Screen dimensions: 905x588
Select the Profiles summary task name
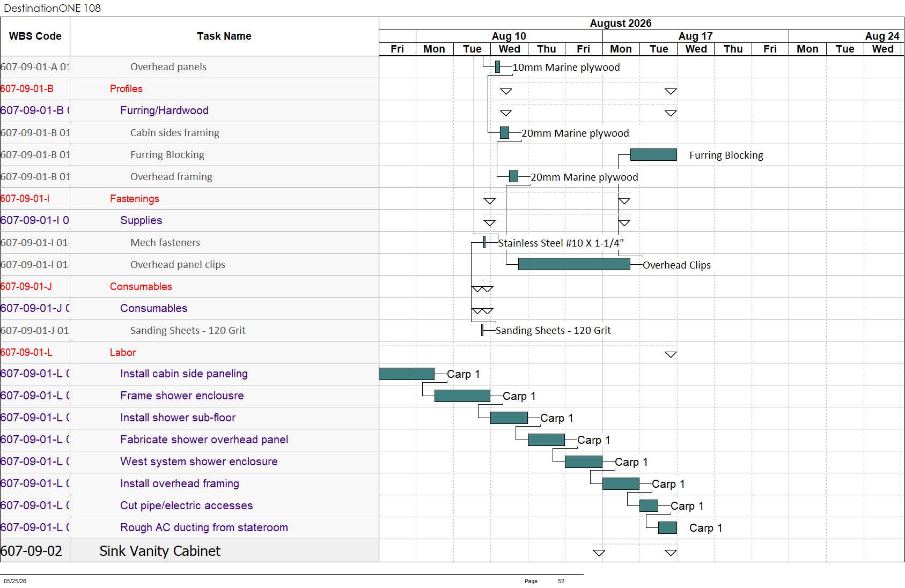pos(126,89)
